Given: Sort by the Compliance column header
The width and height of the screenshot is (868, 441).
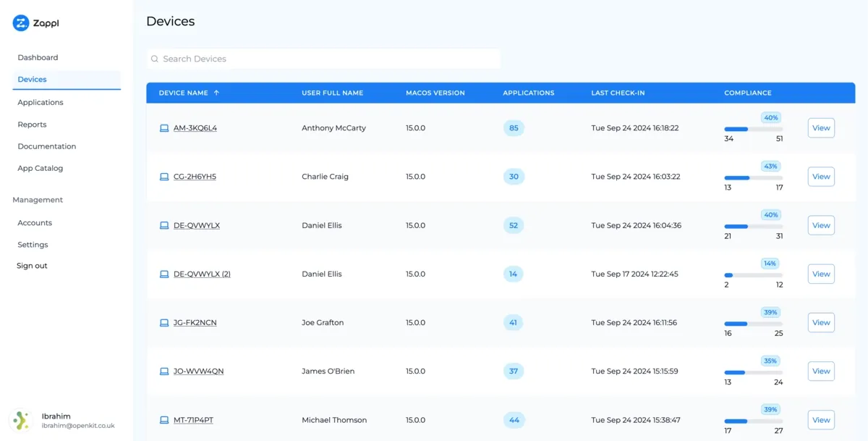Looking at the screenshot, I should pyautogui.click(x=748, y=93).
